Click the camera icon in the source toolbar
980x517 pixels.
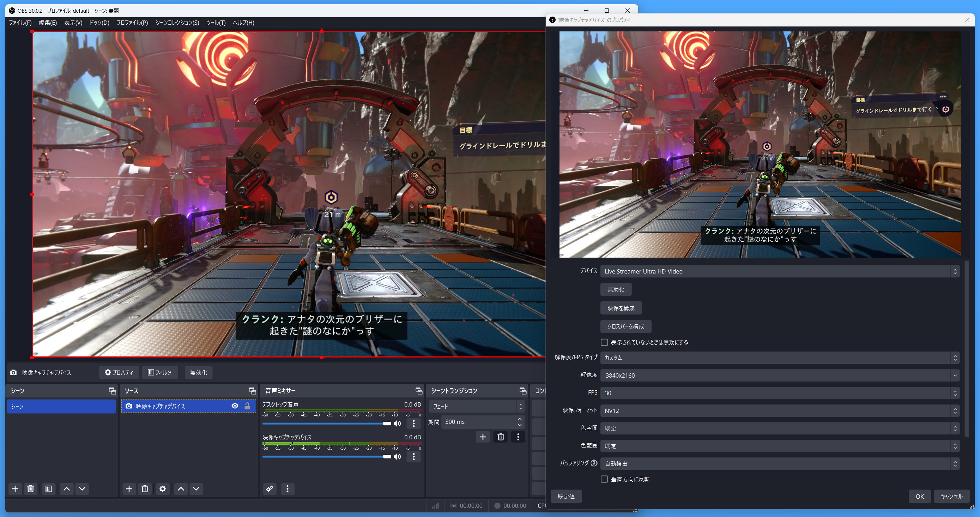pyautogui.click(x=14, y=372)
